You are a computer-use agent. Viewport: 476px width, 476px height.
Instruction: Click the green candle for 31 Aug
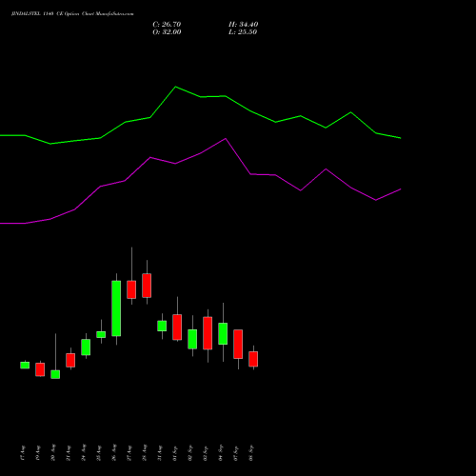point(162,326)
